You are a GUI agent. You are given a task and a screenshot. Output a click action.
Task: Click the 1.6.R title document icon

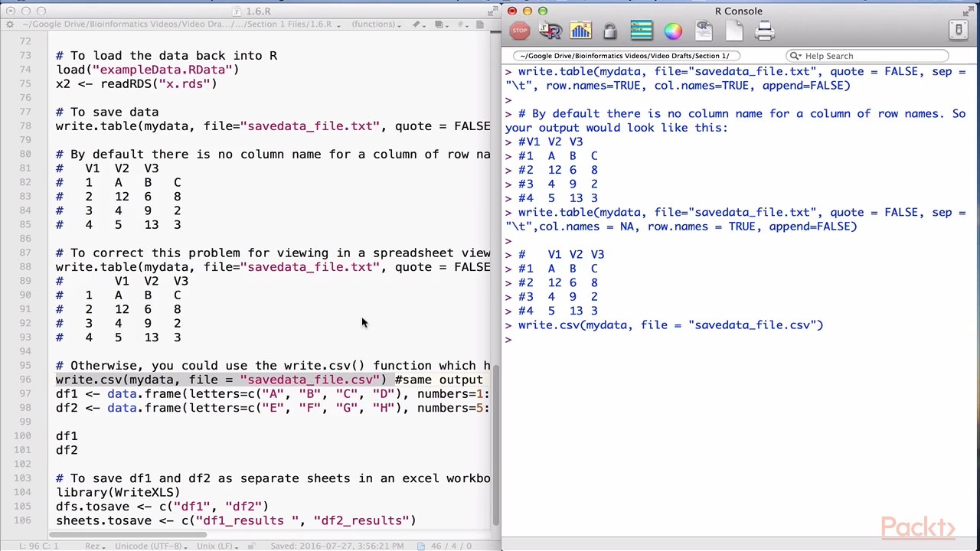237,11
